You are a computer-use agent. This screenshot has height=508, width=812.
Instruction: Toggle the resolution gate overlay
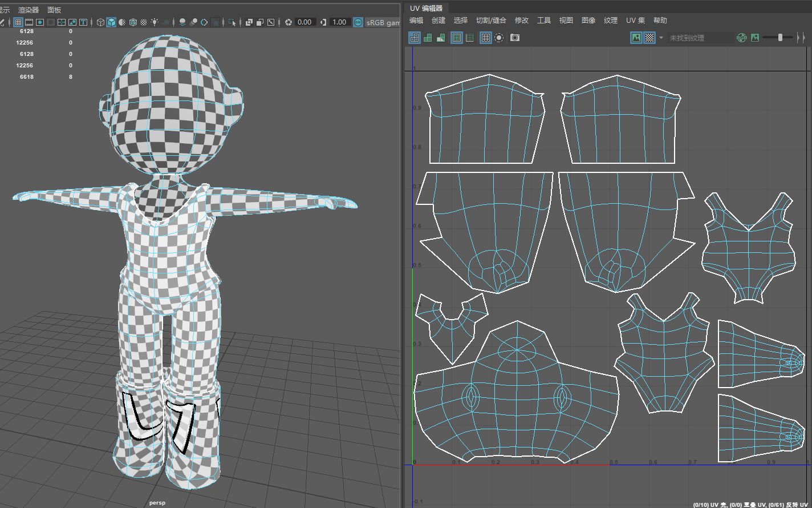(x=39, y=22)
